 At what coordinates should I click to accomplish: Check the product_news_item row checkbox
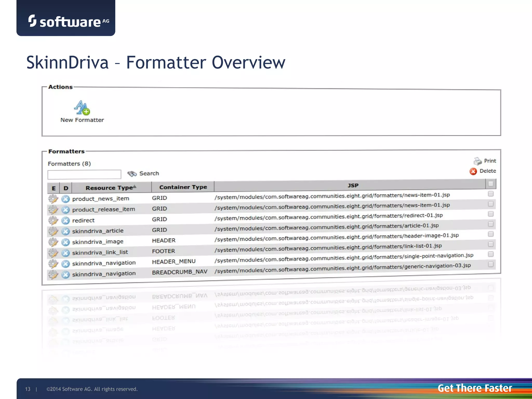point(491,194)
